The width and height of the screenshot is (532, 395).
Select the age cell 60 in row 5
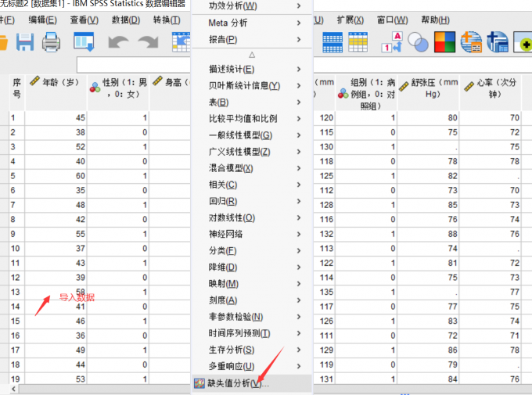click(x=56, y=176)
